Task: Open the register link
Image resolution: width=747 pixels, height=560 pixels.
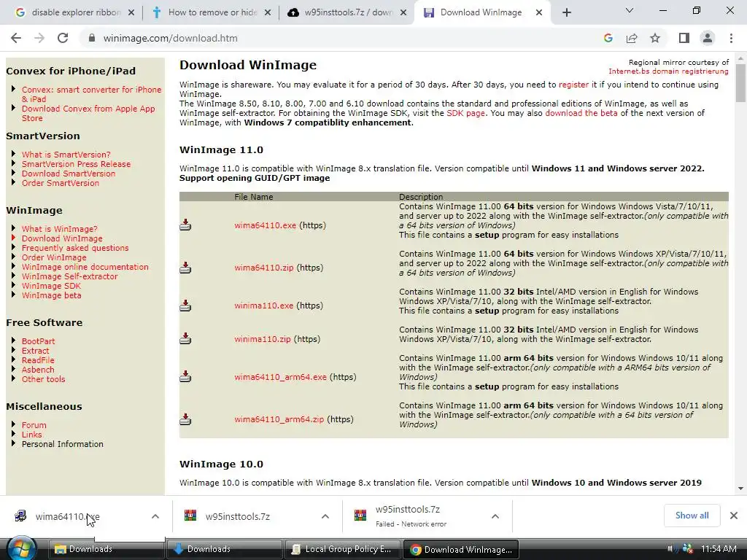Action: 573,85
